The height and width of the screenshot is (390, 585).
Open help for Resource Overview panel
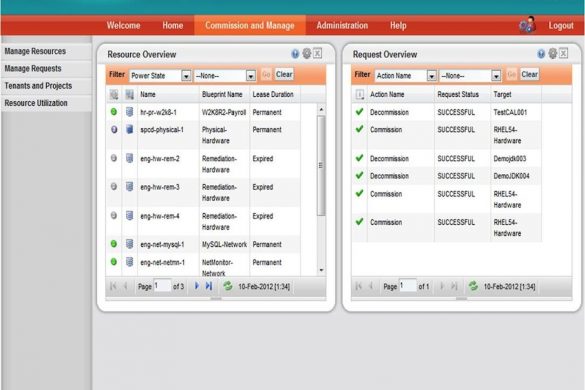click(295, 54)
